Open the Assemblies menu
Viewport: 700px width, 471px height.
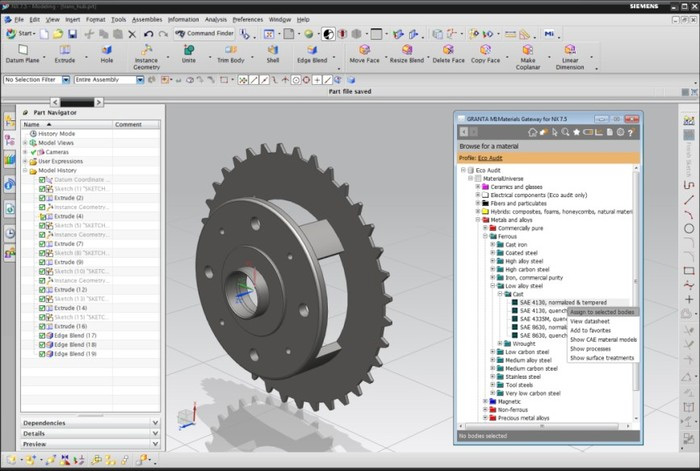[147, 20]
